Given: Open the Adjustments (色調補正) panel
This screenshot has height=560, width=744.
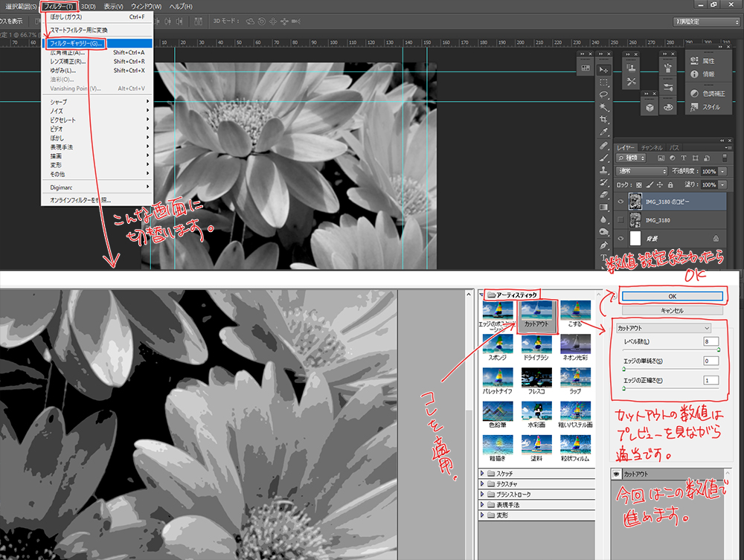Looking at the screenshot, I should [708, 94].
